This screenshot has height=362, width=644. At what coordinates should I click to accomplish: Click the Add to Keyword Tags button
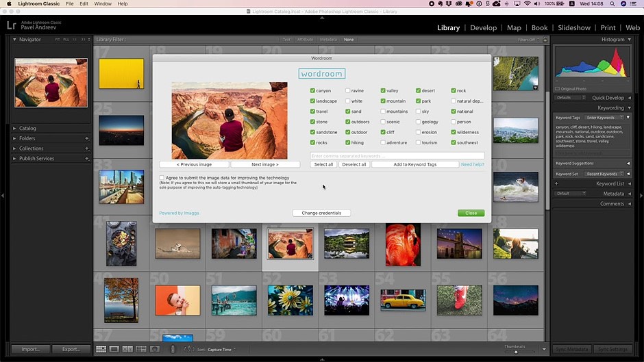coord(415,164)
